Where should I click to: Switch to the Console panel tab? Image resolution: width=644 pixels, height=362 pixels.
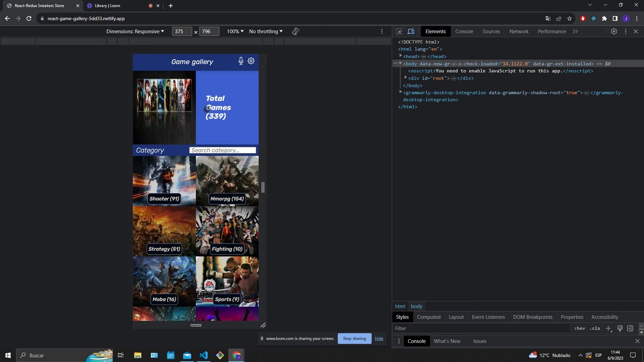(x=464, y=31)
